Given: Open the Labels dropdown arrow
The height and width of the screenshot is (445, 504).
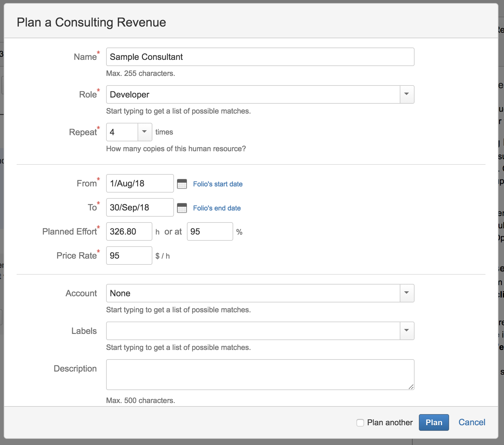Looking at the screenshot, I should click(x=407, y=331).
